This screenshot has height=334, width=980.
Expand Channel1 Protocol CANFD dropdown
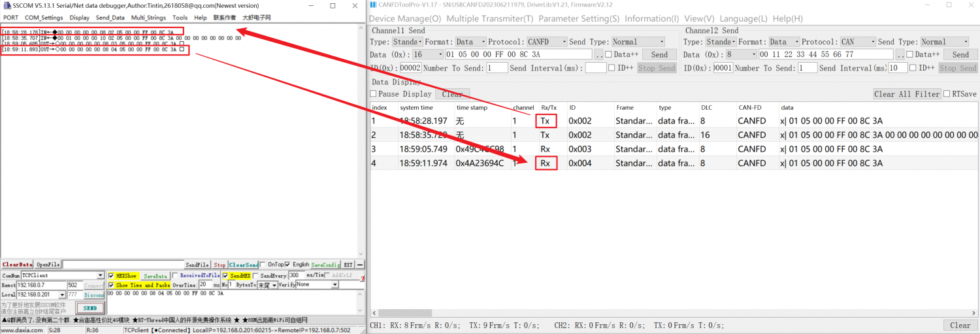coord(563,42)
